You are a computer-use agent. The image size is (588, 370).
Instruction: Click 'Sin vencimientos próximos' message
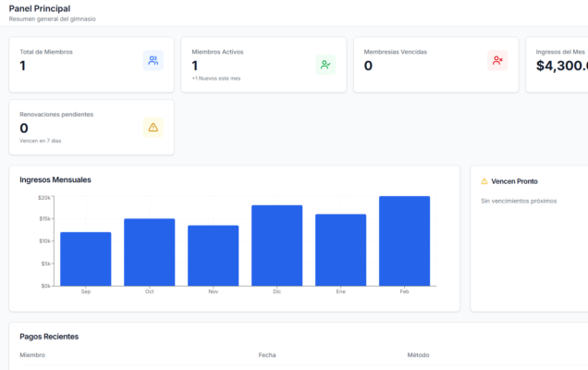[x=518, y=201]
